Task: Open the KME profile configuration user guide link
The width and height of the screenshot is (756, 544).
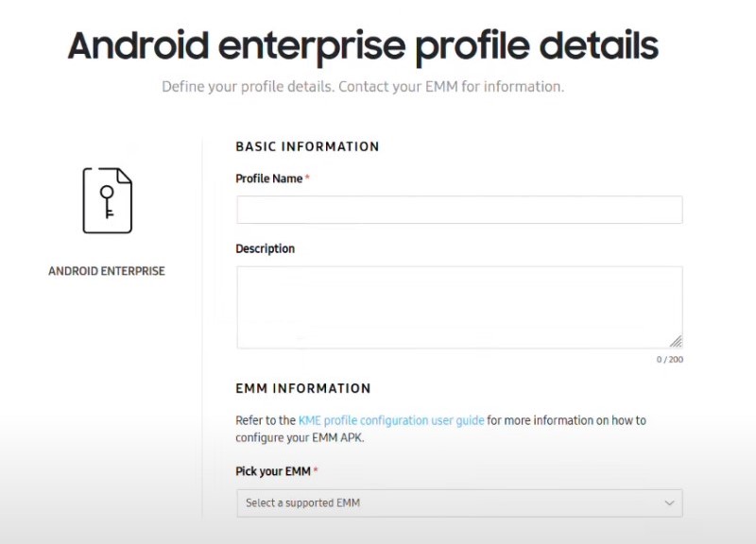Action: coord(391,420)
